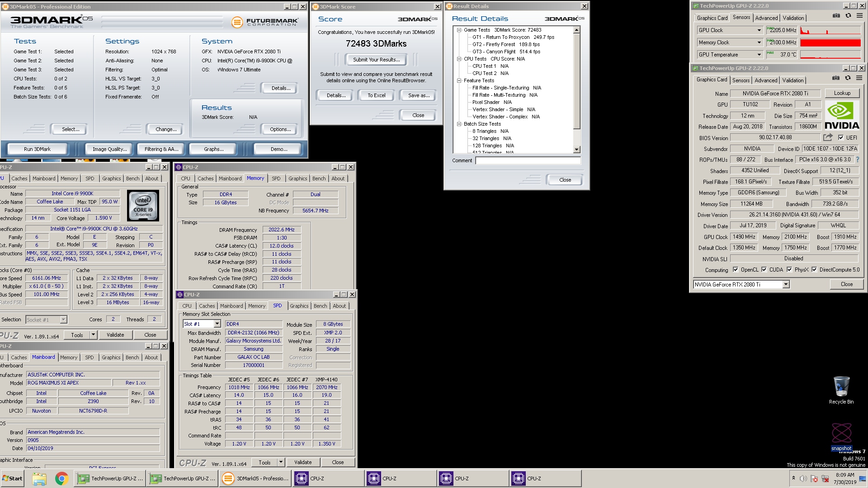This screenshot has height=488, width=868.
Task: Click Submit Your Results button
Action: click(376, 60)
